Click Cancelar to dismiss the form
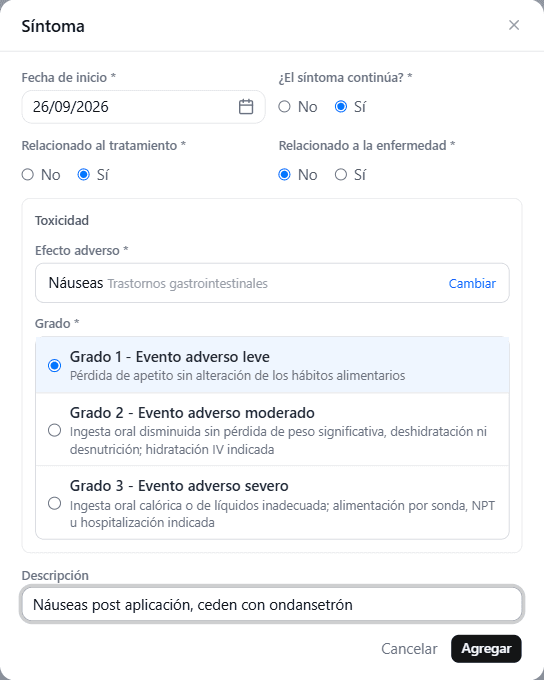Screen dimensions: 544x680 (409, 649)
